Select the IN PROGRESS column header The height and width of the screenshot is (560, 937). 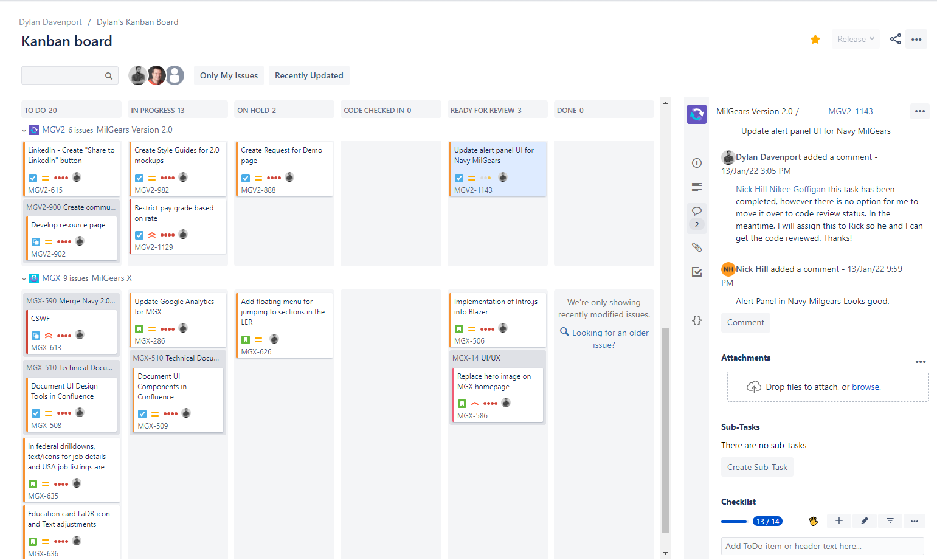click(x=178, y=110)
